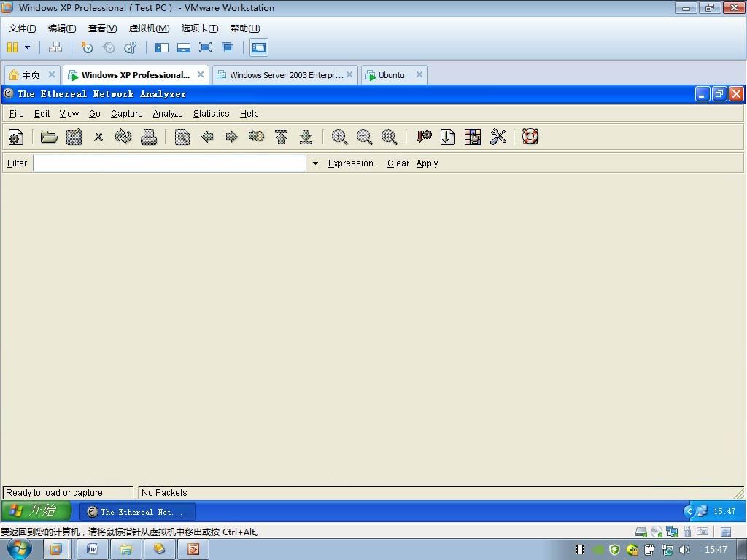Toggle VMware thumbnail bar icon
The image size is (747, 560).
click(x=183, y=47)
